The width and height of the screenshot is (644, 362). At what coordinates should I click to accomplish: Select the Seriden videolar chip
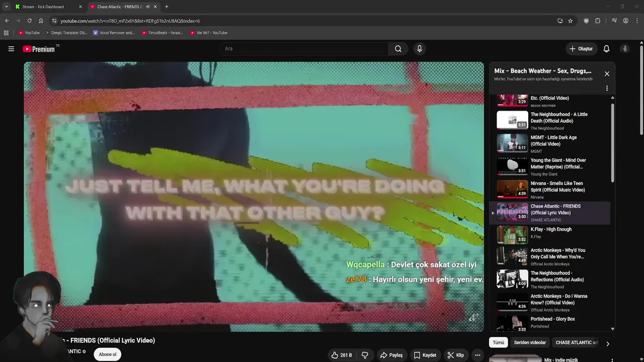click(530, 342)
